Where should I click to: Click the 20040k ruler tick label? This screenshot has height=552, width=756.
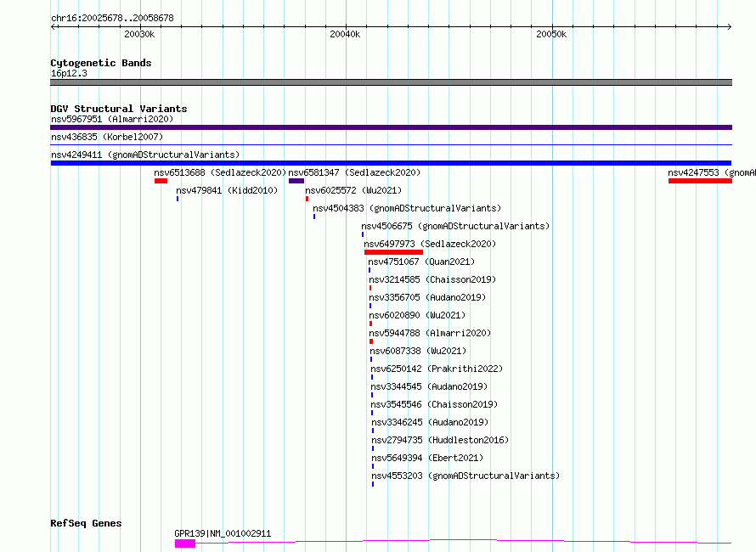(345, 34)
